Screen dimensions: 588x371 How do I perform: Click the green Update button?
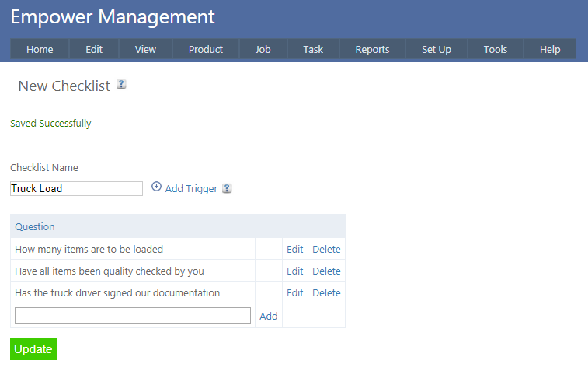tap(33, 349)
